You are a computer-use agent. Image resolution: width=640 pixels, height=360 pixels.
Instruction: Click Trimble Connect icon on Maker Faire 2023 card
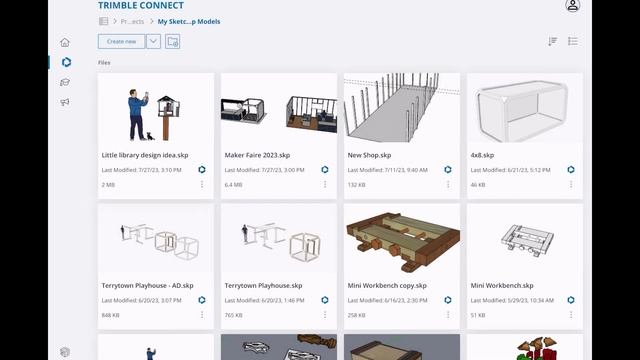pyautogui.click(x=325, y=169)
